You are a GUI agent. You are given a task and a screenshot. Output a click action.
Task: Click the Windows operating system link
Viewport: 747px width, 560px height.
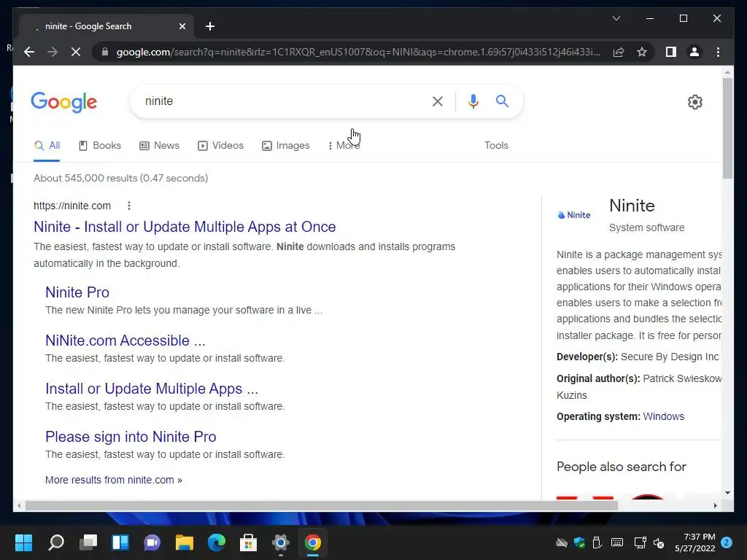click(x=664, y=416)
